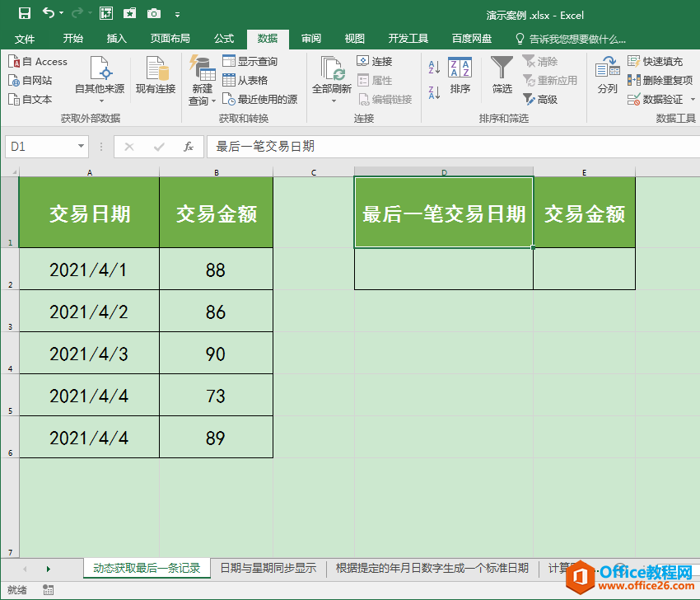Open the Formulas (公式) ribbon tab
Image resolution: width=700 pixels, height=600 pixels.
point(224,39)
